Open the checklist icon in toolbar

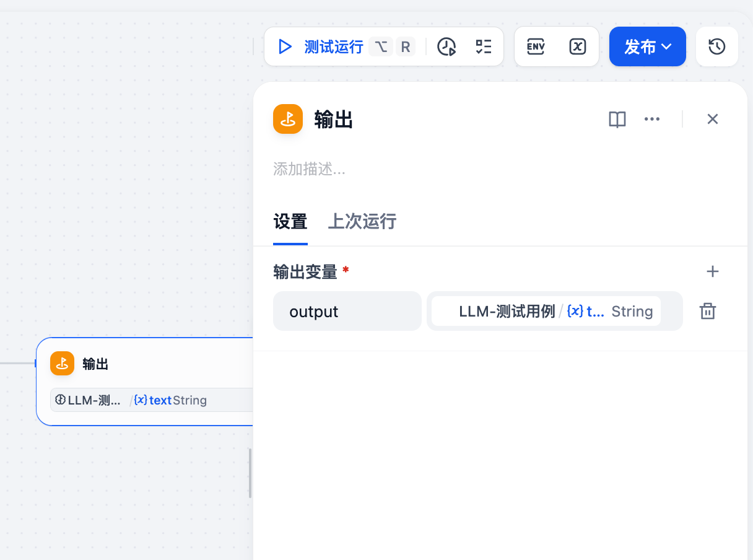(x=483, y=46)
